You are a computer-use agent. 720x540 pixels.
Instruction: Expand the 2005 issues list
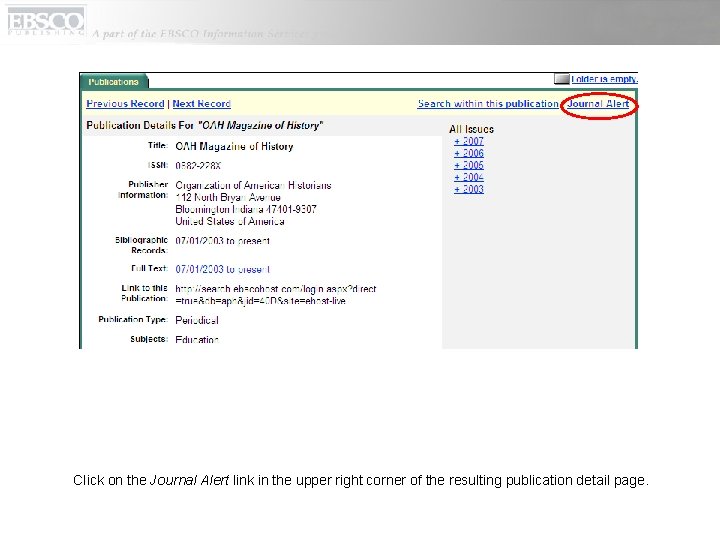469,165
